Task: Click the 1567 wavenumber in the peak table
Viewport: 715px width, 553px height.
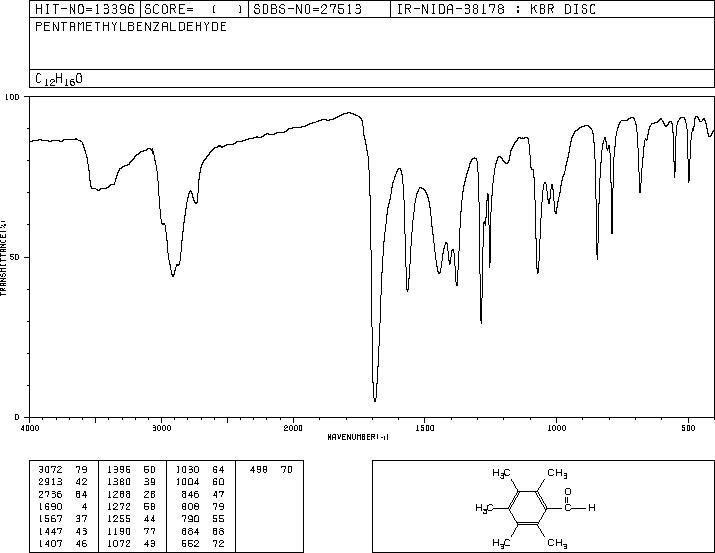Action: pos(50,519)
